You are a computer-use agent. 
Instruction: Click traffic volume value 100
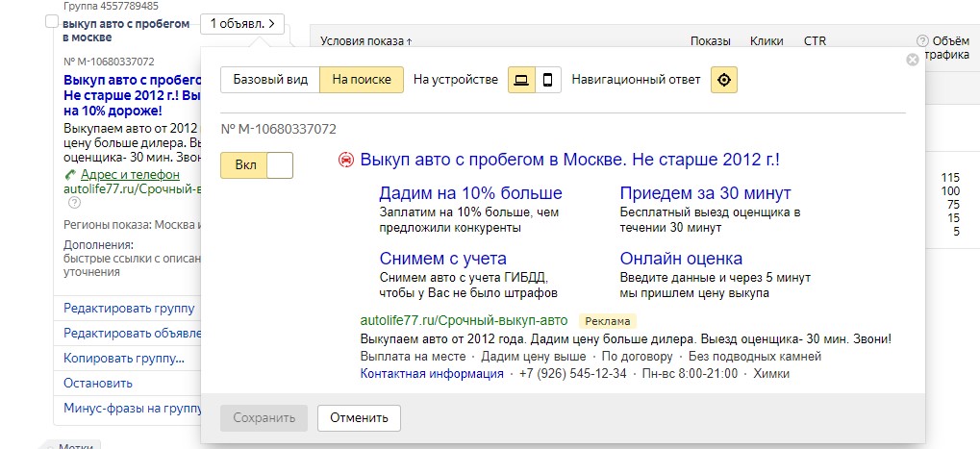950,191
